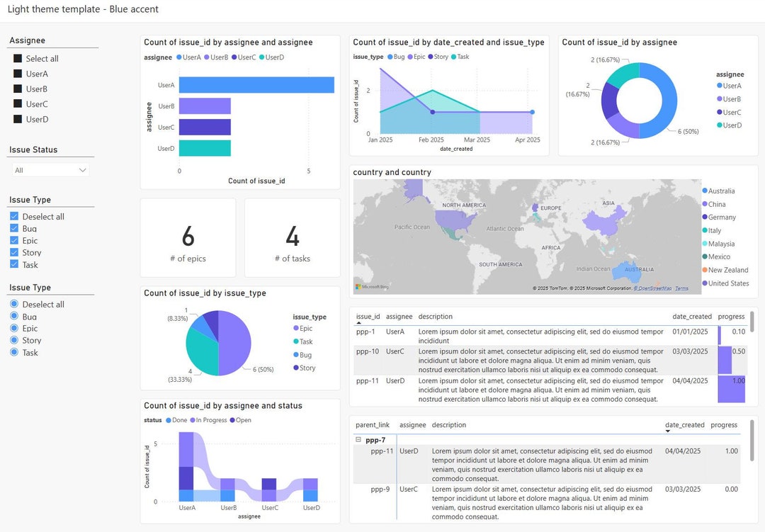
Task: Click the Task legend icon on line chart
Action: coord(453,57)
